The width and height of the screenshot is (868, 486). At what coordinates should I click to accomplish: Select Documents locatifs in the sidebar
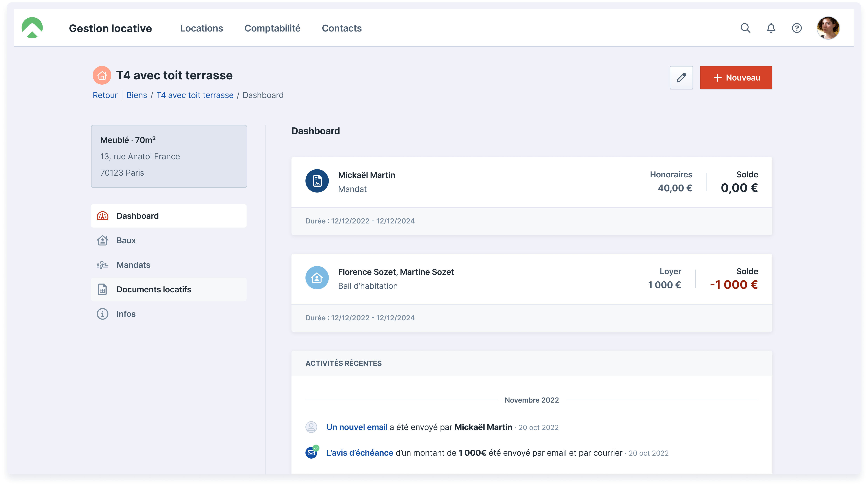[168, 289]
